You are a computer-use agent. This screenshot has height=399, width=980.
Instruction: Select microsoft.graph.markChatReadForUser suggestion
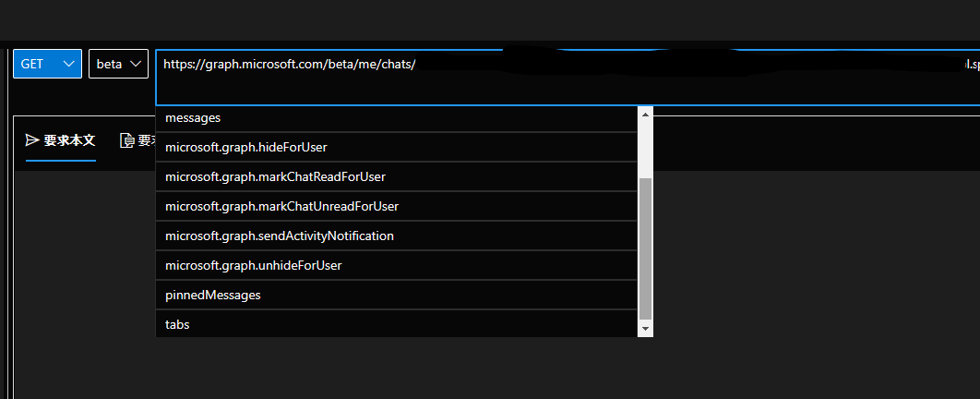(x=396, y=177)
